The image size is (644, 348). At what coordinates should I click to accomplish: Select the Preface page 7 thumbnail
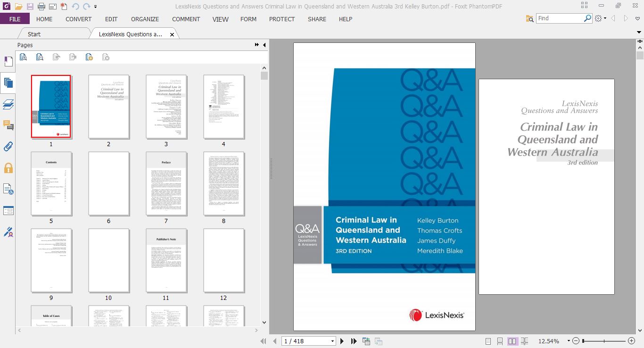(166, 183)
